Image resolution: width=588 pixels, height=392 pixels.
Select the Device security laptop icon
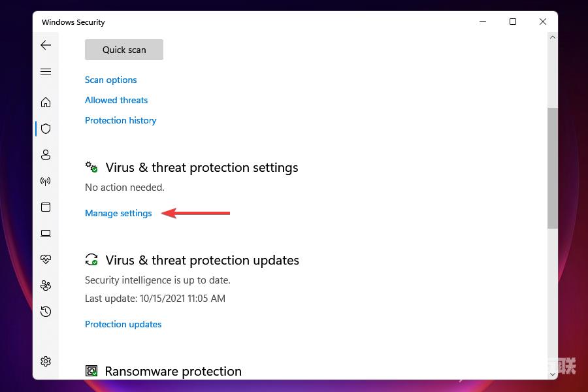(45, 233)
